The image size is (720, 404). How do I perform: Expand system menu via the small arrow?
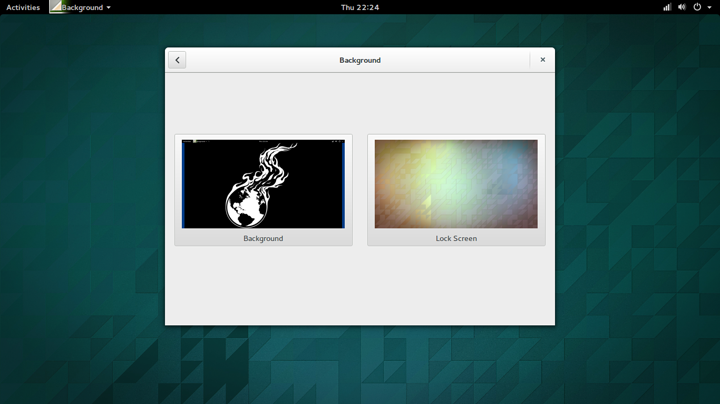[x=709, y=8]
